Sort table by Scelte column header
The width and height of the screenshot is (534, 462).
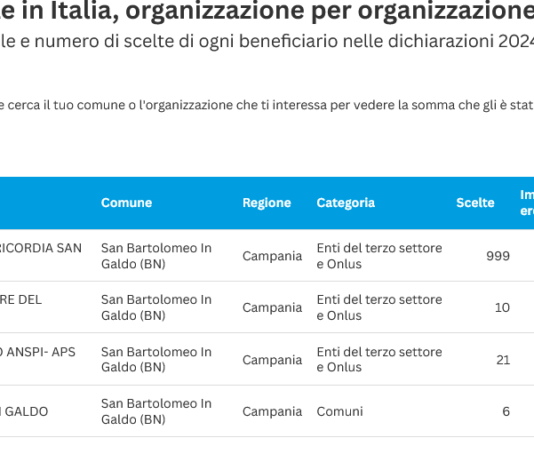[475, 203]
